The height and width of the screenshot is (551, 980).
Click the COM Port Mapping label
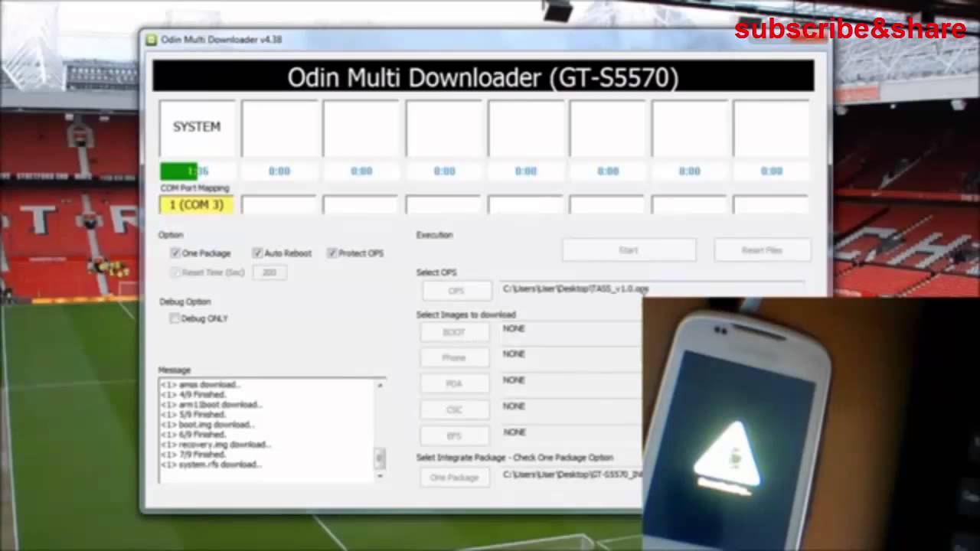tap(194, 188)
